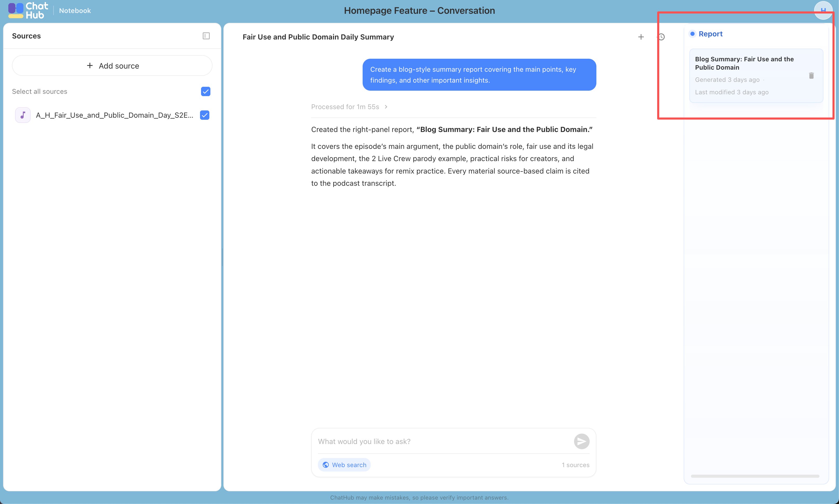Click the ChatHub logo
The width and height of the screenshot is (839, 504).
[28, 11]
